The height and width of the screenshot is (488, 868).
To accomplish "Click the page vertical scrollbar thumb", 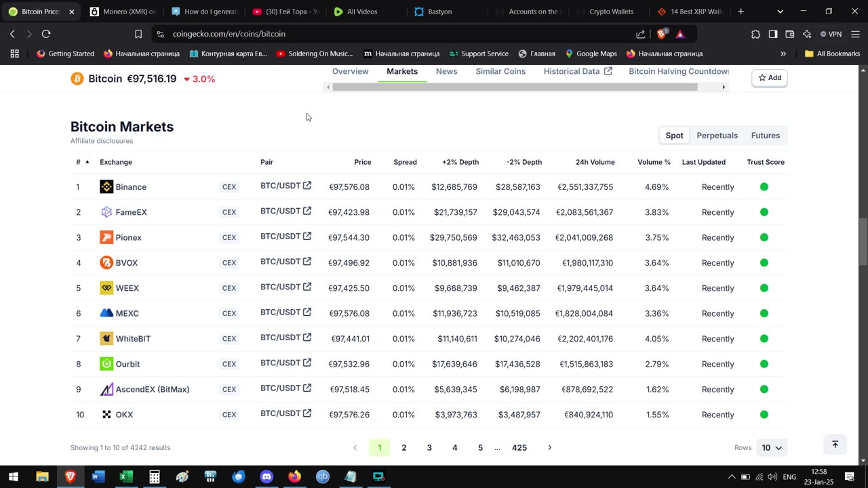I will (863, 242).
